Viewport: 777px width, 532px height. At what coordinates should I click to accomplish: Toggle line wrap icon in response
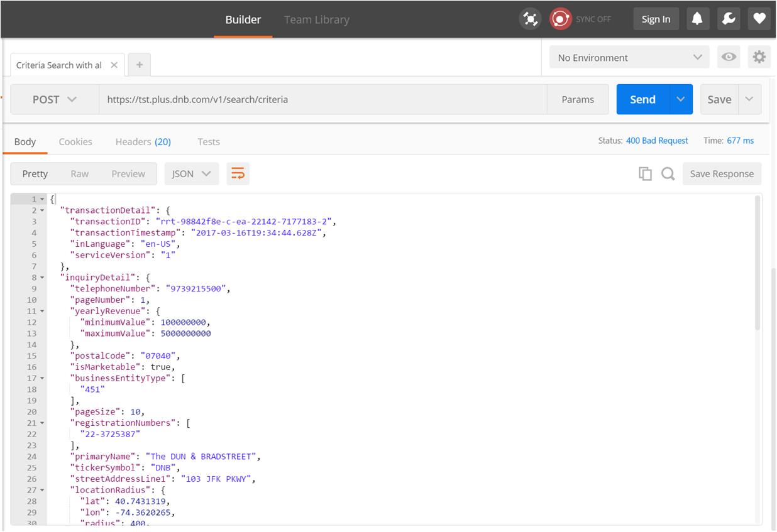(238, 174)
